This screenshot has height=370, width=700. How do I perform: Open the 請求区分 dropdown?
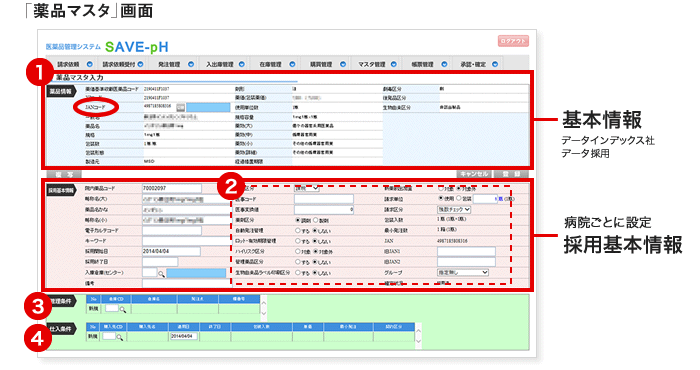point(454,209)
